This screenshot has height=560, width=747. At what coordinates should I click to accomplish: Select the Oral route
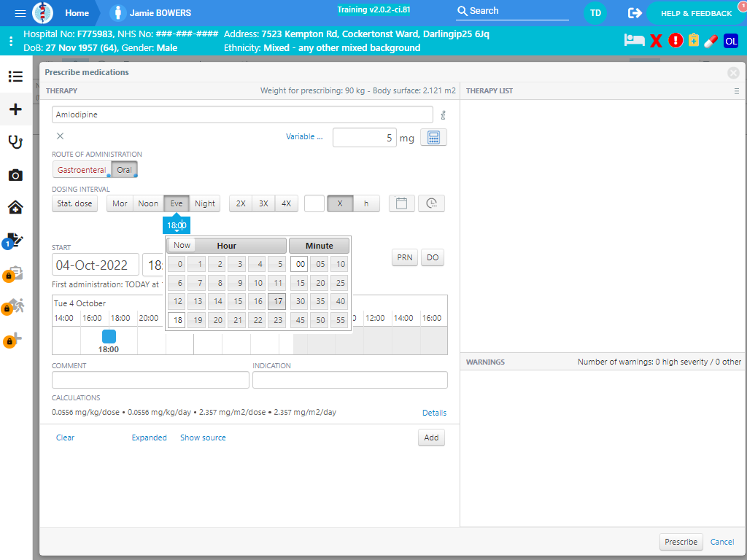pos(124,170)
